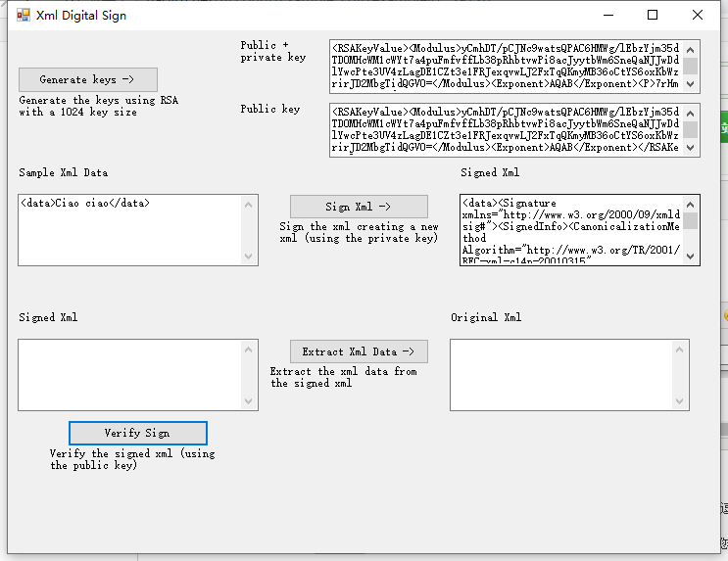Click Extract Xml Data button
Screen dimensions: 728x561
(x=359, y=351)
